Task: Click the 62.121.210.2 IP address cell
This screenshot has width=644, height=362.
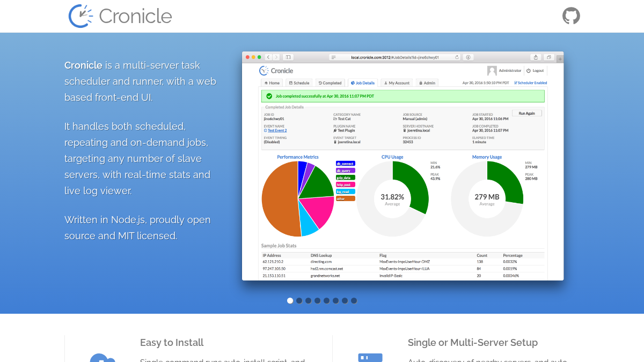Action: [x=273, y=262]
